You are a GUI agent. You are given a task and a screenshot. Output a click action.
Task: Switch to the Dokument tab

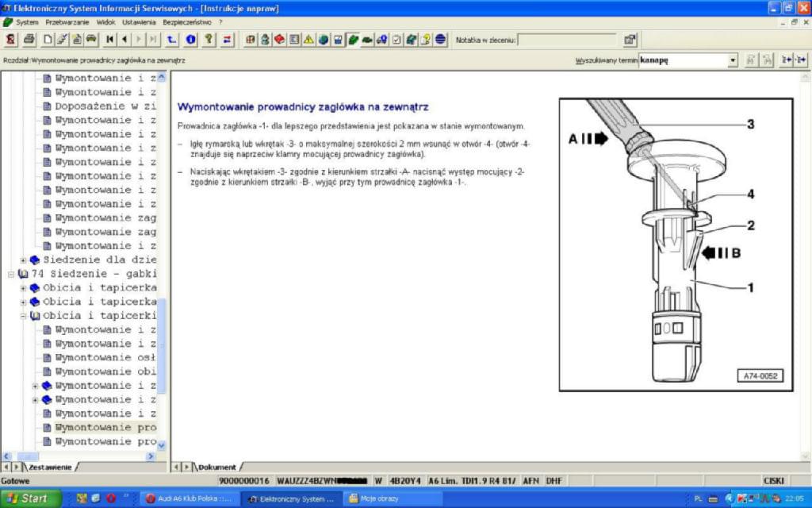216,467
